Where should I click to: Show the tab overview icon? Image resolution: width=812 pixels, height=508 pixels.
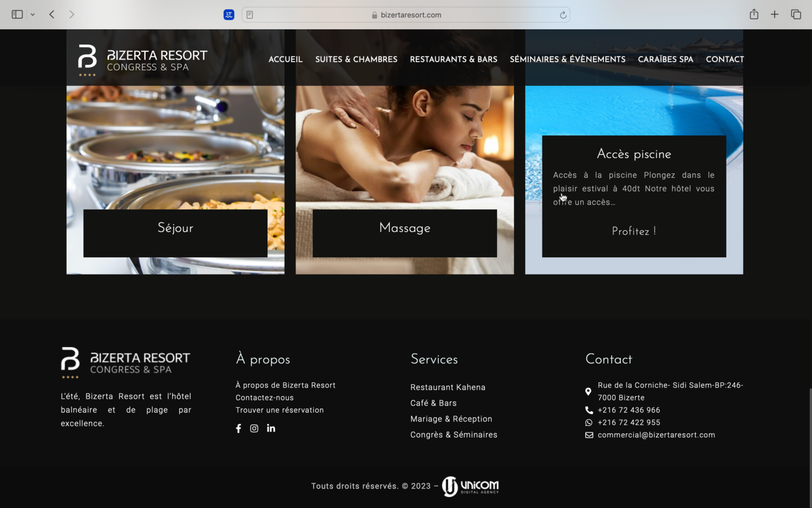796,15
